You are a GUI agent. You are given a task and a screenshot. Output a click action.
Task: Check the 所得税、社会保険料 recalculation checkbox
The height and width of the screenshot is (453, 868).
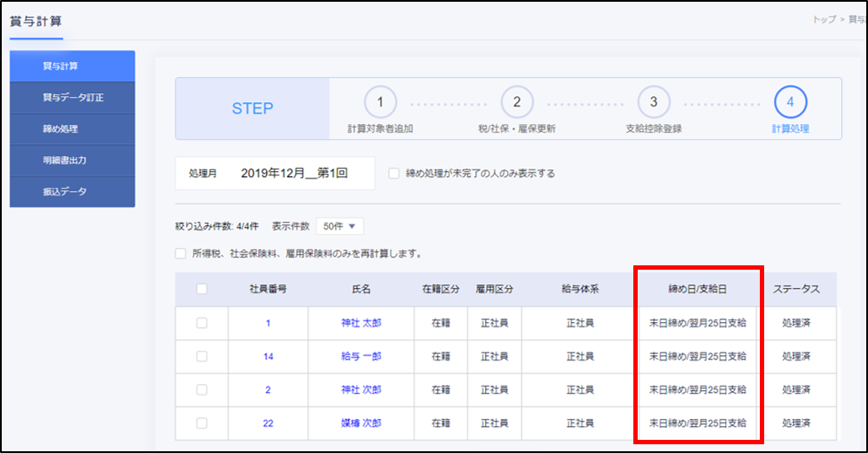[x=181, y=254]
